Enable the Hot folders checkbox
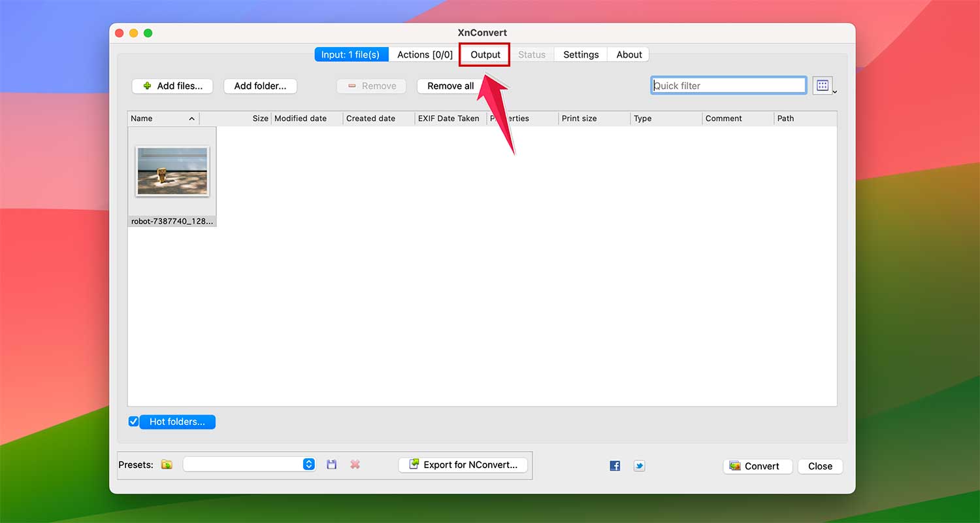Image resolution: width=980 pixels, height=523 pixels. (133, 422)
